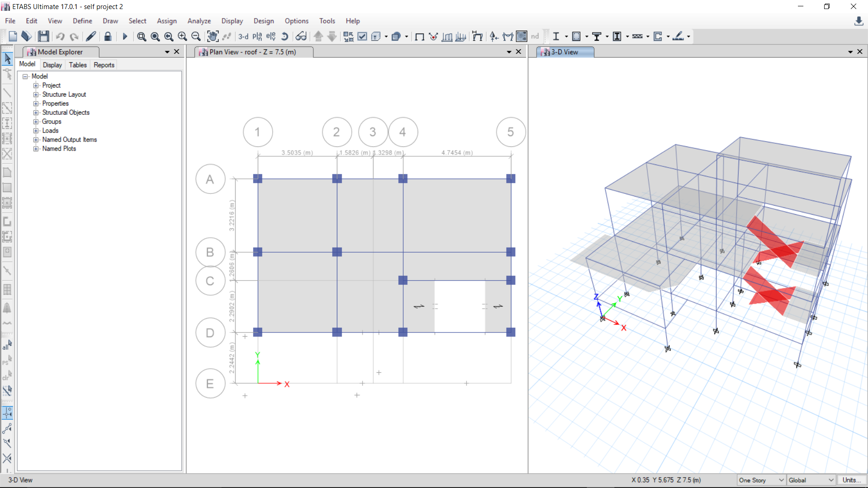Click the Save model floppy icon
Image resolution: width=868 pixels, height=488 pixels.
point(43,37)
